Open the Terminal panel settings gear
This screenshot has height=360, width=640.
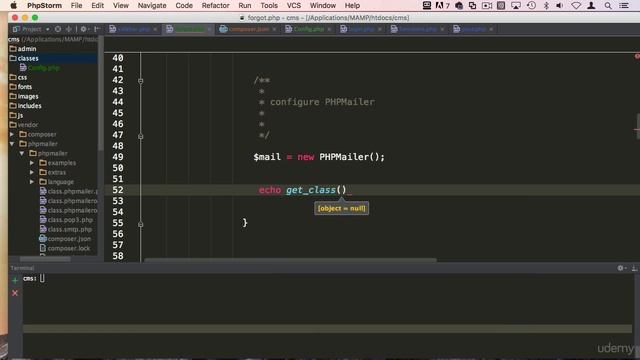[x=621, y=268]
